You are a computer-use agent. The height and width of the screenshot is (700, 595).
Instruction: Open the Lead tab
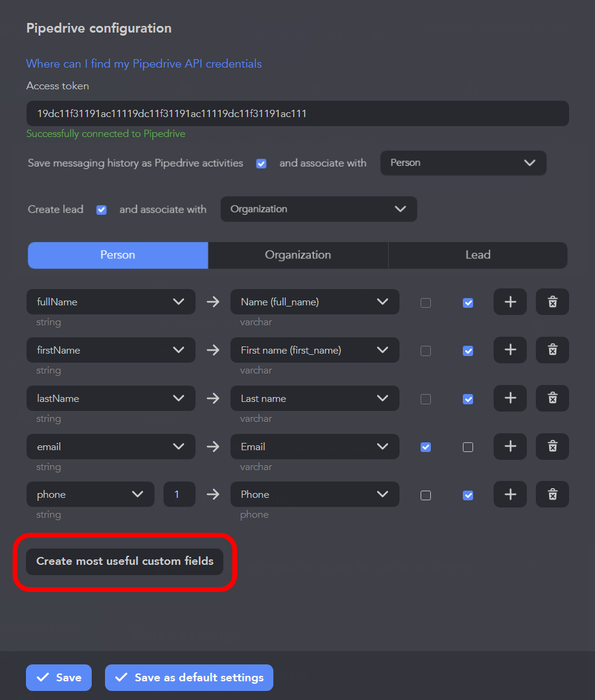478,255
